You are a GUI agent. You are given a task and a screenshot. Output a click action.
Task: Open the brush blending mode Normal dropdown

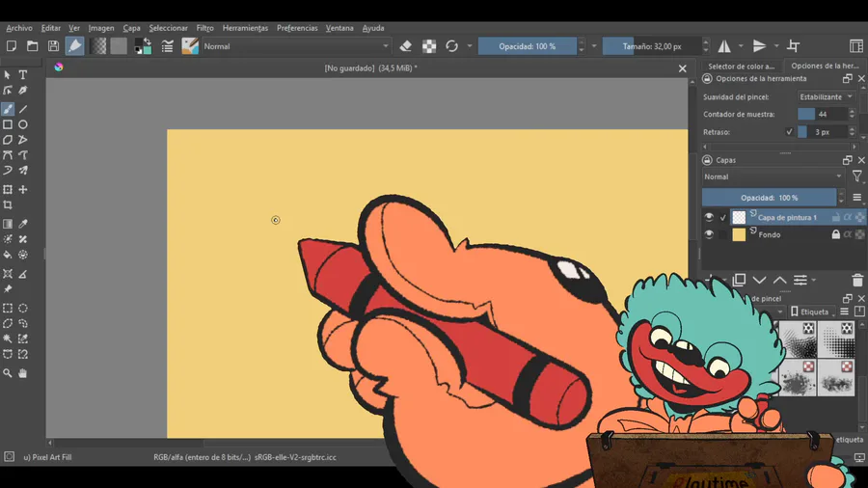296,46
